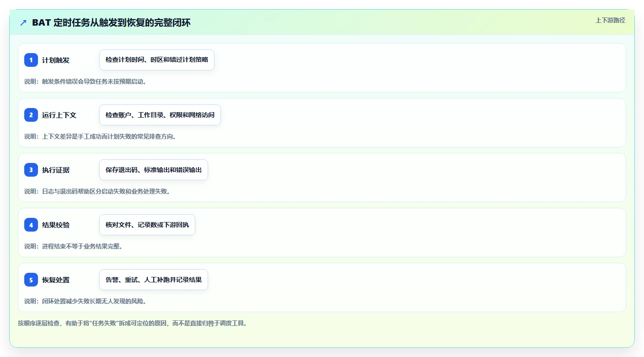Select the 计划触发 step label
The image size is (644, 357).
(x=56, y=60)
